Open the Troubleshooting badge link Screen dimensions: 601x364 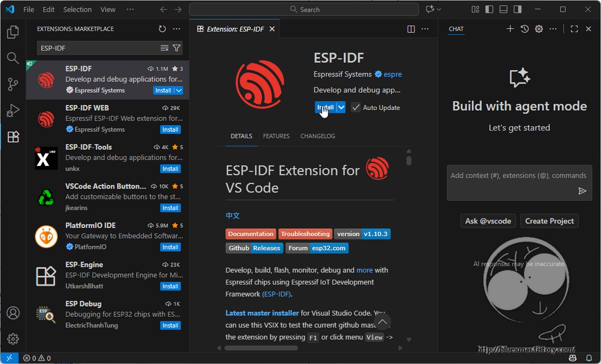[306, 234]
